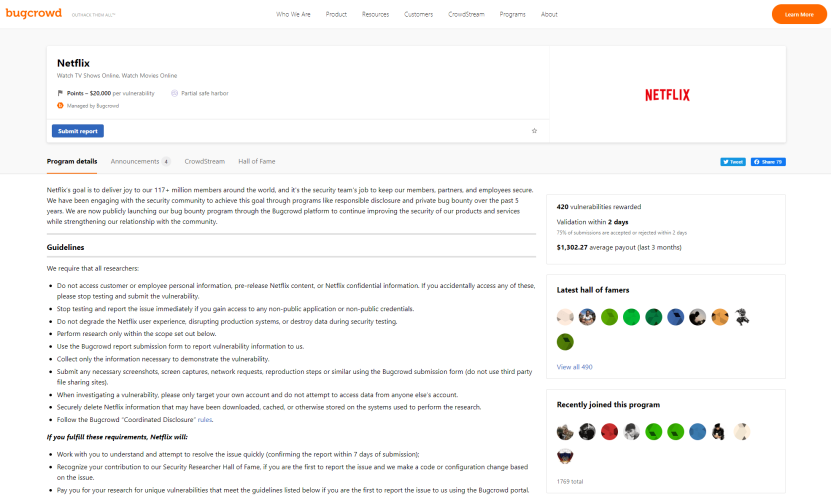
Task: Click the red recently joined avatar
Action: pyautogui.click(x=609, y=432)
